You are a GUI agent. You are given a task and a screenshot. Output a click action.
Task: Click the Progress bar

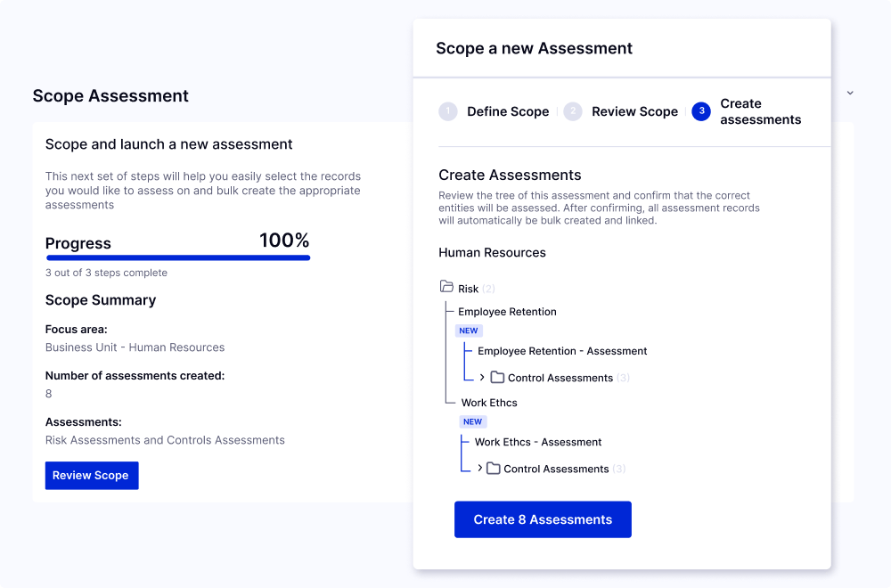(x=178, y=258)
